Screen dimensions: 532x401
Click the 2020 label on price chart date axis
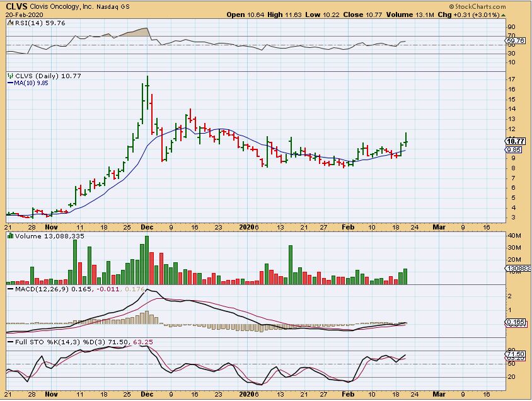click(247, 227)
